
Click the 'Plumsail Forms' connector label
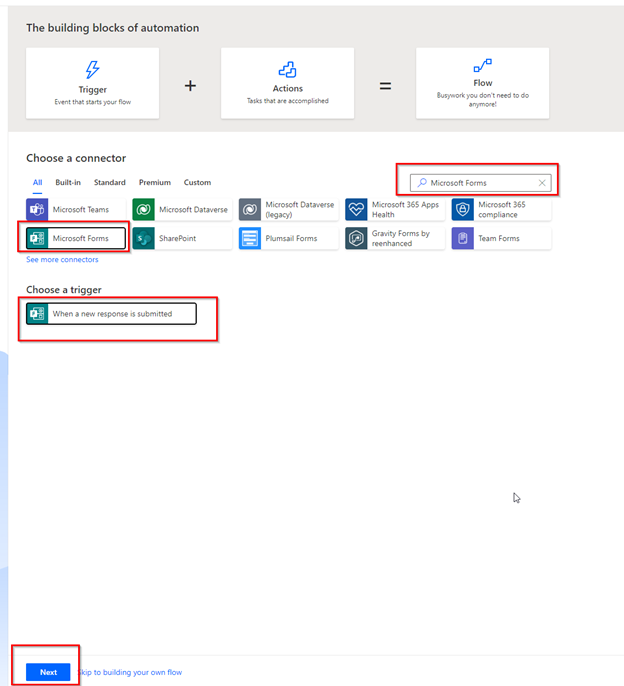(291, 238)
